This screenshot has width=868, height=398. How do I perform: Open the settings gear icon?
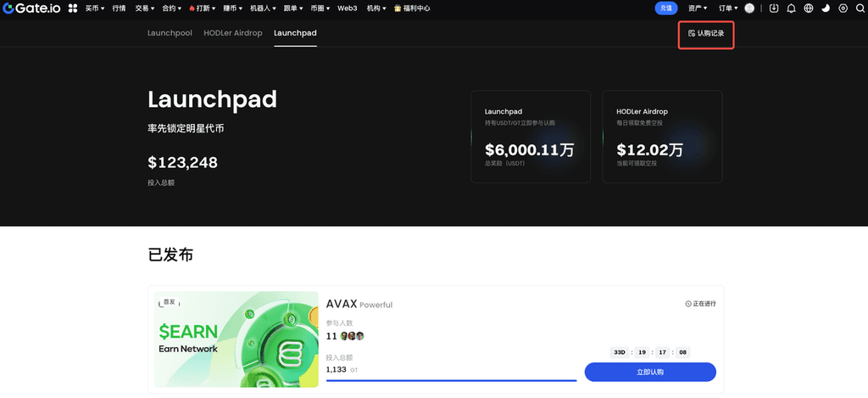pyautogui.click(x=843, y=8)
